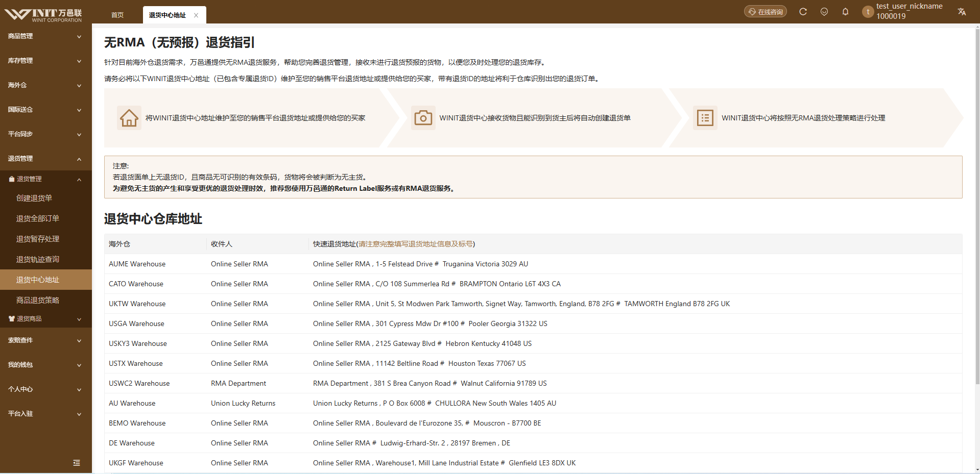This screenshot has width=980, height=474.
Task: Expand the 退货商品 submenu
Action: (46, 319)
